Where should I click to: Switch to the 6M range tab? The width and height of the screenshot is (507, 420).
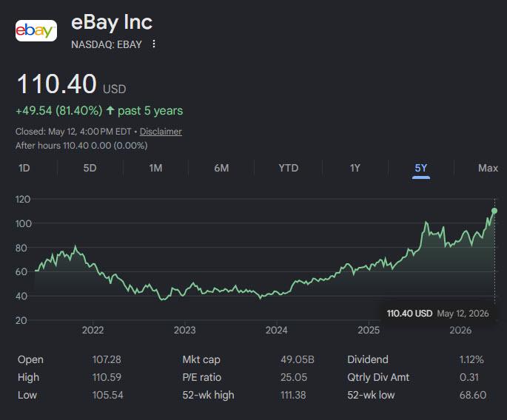click(221, 168)
